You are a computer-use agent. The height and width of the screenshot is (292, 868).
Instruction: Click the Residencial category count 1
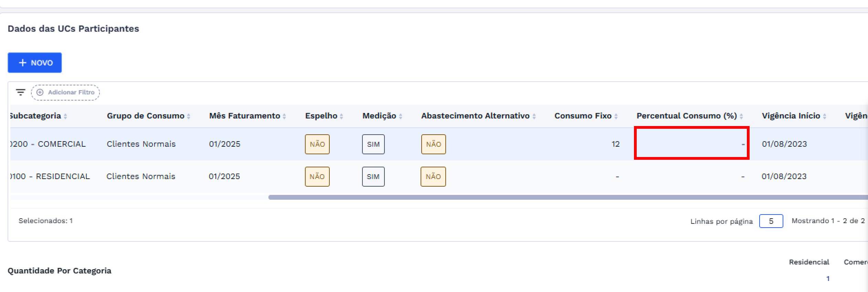point(828,279)
